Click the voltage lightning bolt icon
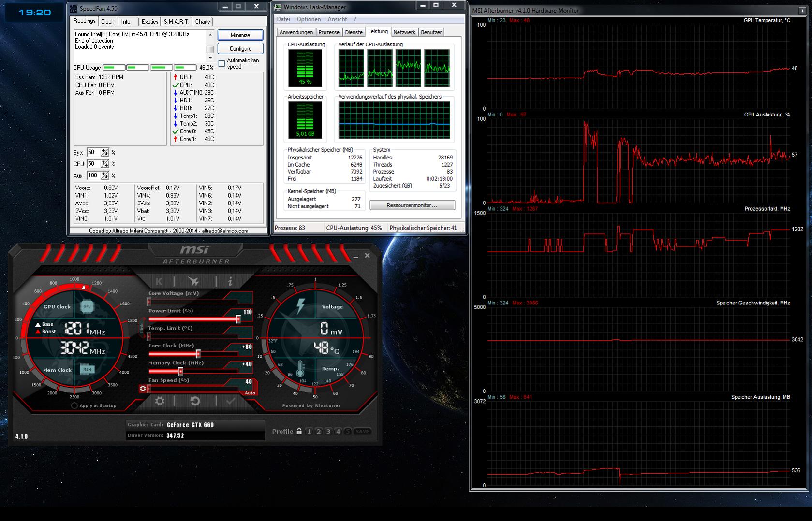Image resolution: width=812 pixels, height=521 pixels. (x=301, y=305)
